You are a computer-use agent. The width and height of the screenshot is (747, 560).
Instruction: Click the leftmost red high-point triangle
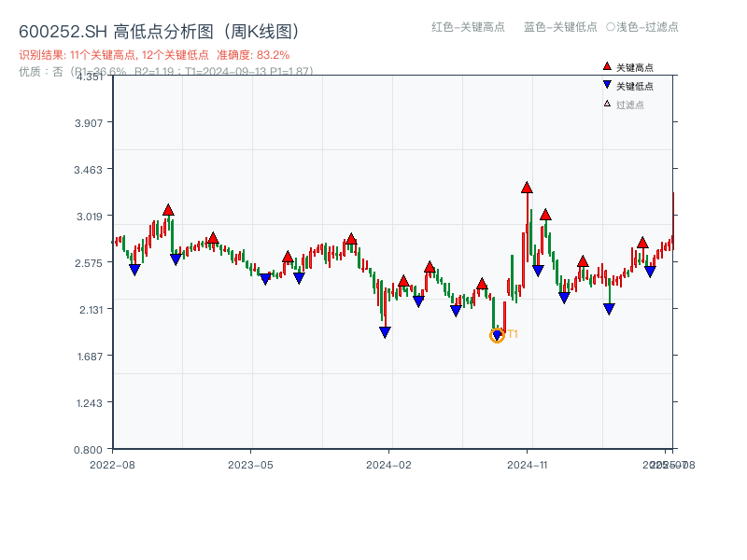coord(168,210)
